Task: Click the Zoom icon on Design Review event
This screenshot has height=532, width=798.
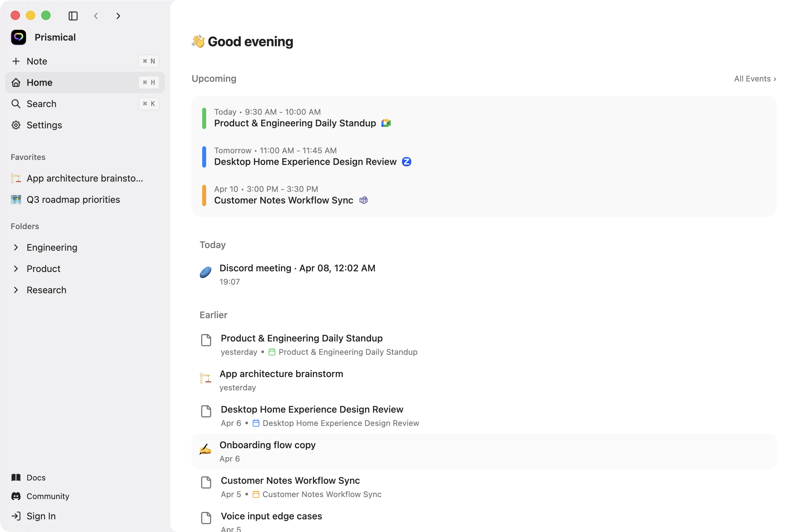Action: tap(406, 162)
